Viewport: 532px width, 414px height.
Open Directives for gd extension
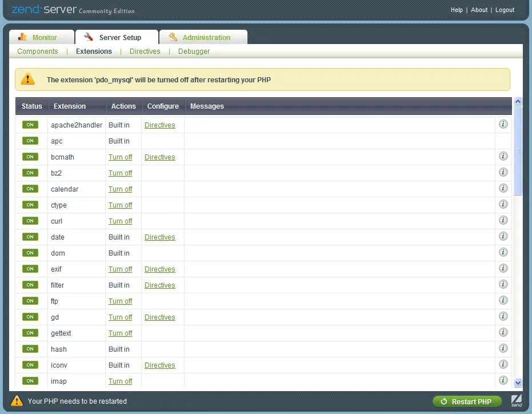point(160,317)
